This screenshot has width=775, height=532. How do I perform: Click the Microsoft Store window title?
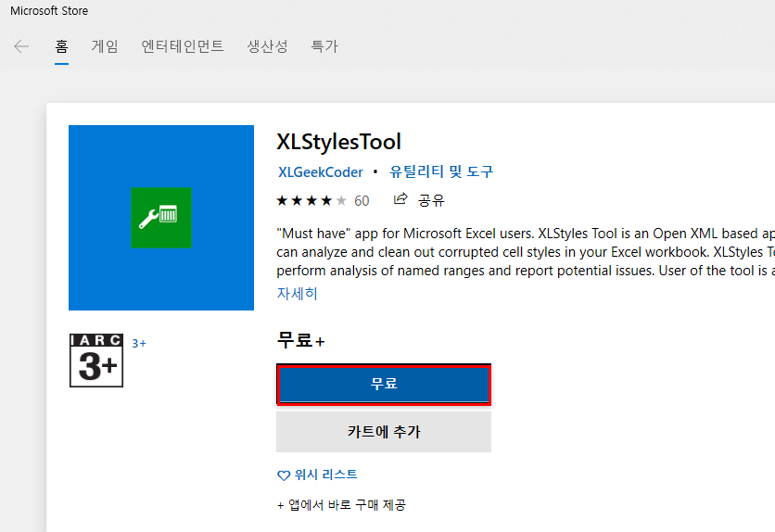point(49,11)
